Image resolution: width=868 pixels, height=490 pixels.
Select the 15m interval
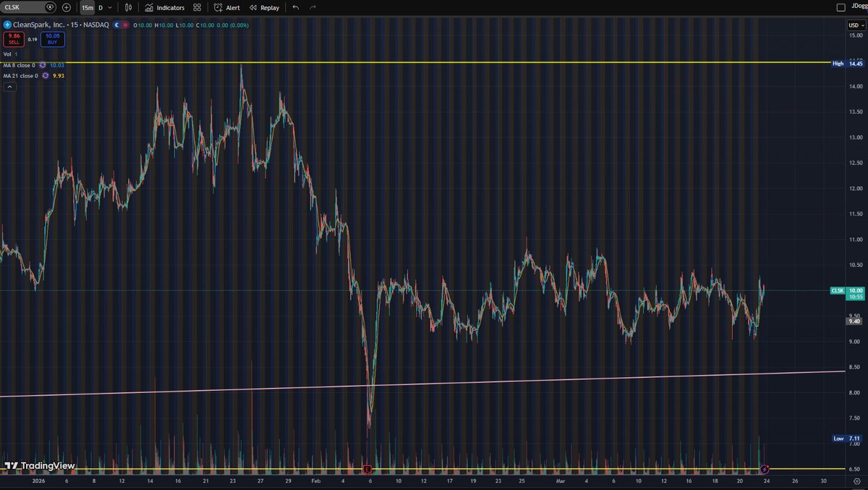point(87,7)
